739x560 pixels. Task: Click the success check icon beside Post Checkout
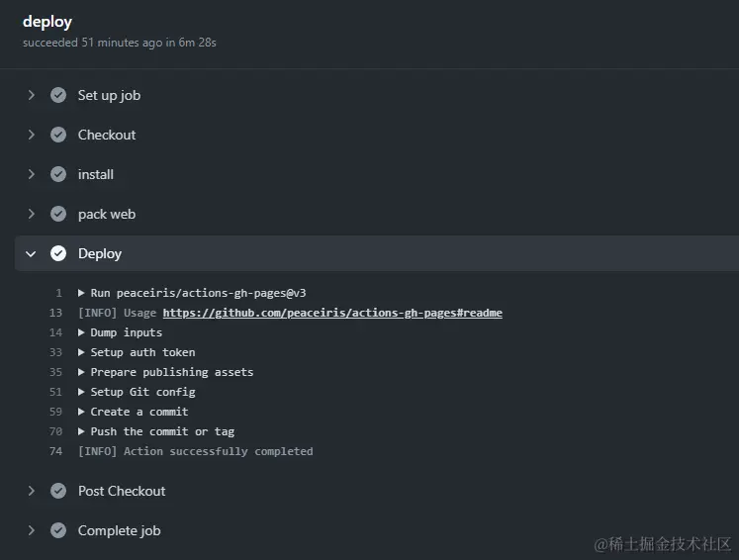(58, 491)
